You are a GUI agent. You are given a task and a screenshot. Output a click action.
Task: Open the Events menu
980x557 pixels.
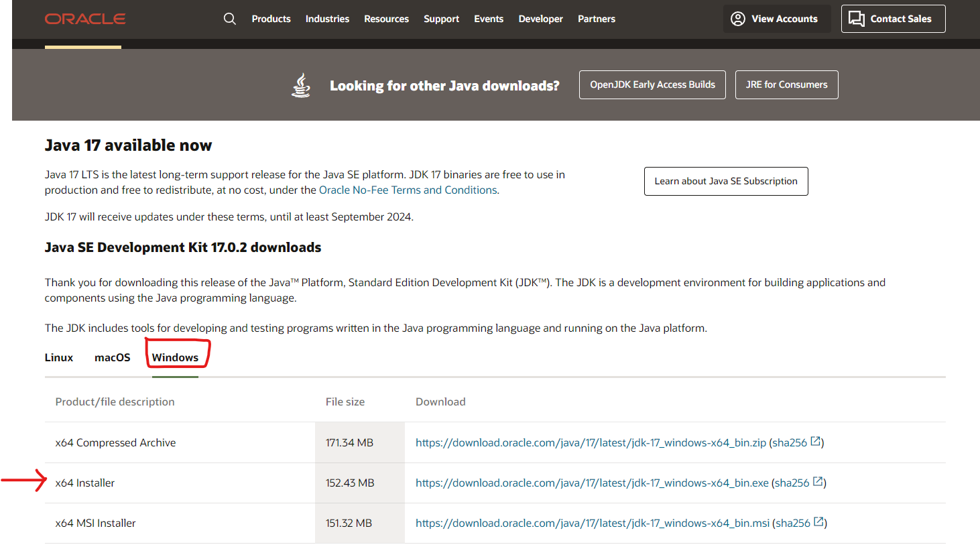489,19
